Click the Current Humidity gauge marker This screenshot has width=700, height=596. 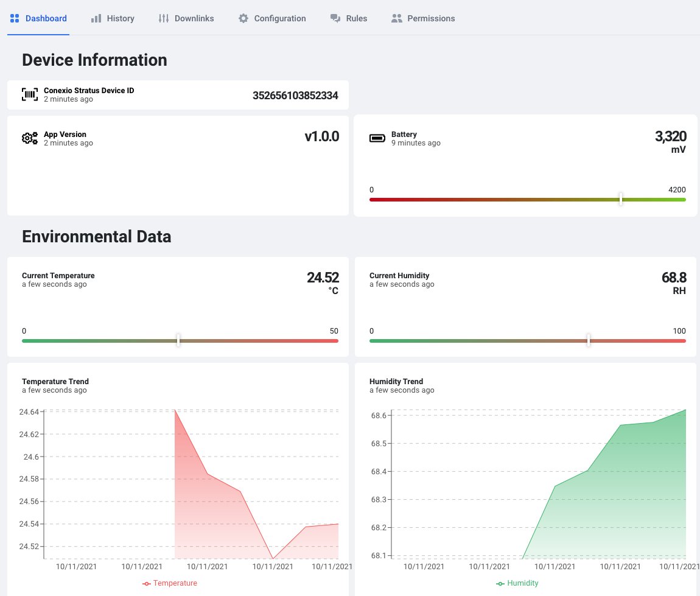pyautogui.click(x=589, y=340)
